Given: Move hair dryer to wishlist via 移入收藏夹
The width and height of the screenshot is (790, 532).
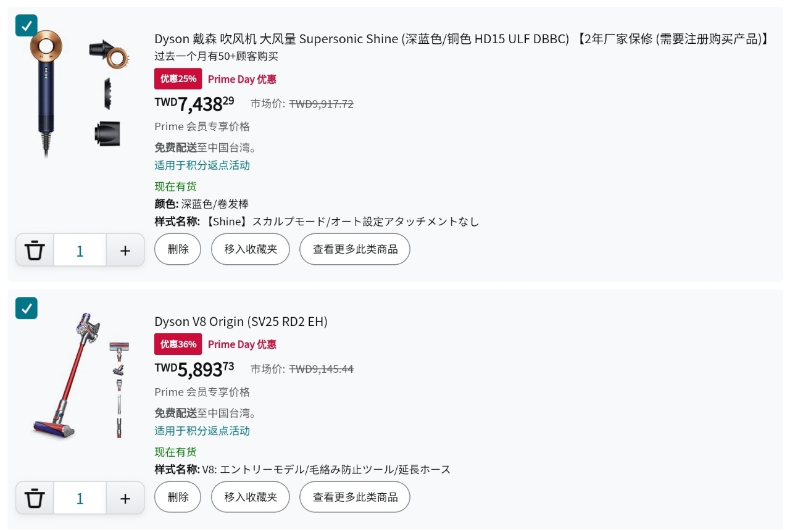Looking at the screenshot, I should [x=250, y=249].
